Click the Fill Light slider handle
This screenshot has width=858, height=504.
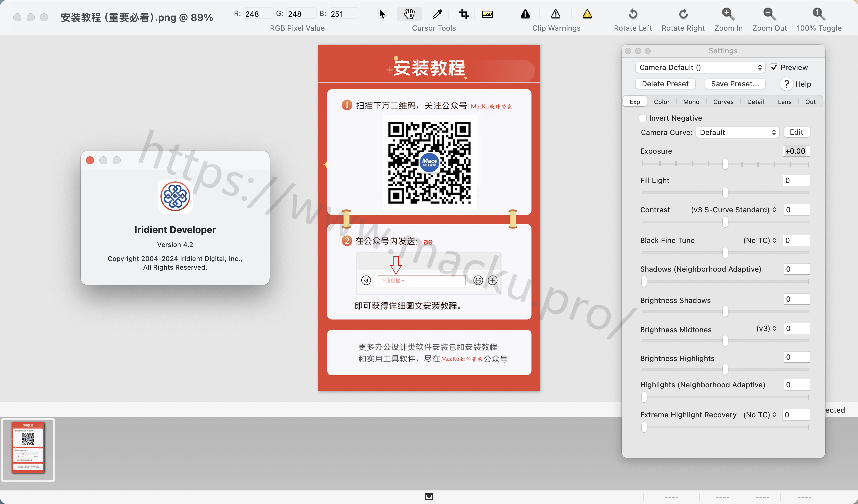[725, 193]
